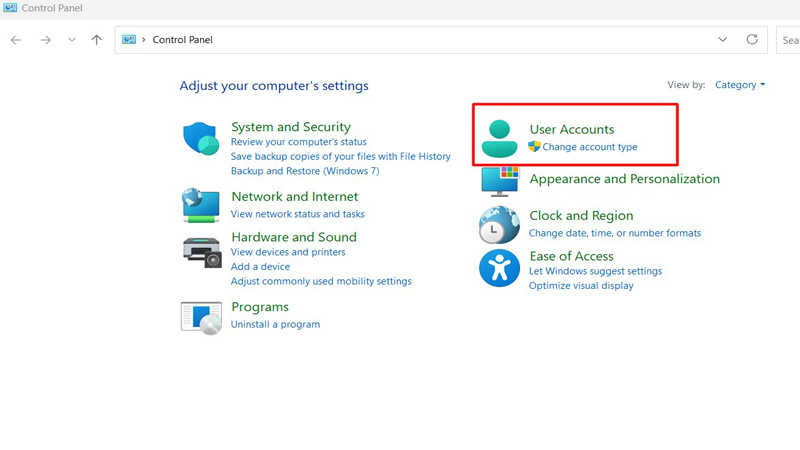Open the User Accounts person icon
The height and width of the screenshot is (450, 800).
coord(499,139)
